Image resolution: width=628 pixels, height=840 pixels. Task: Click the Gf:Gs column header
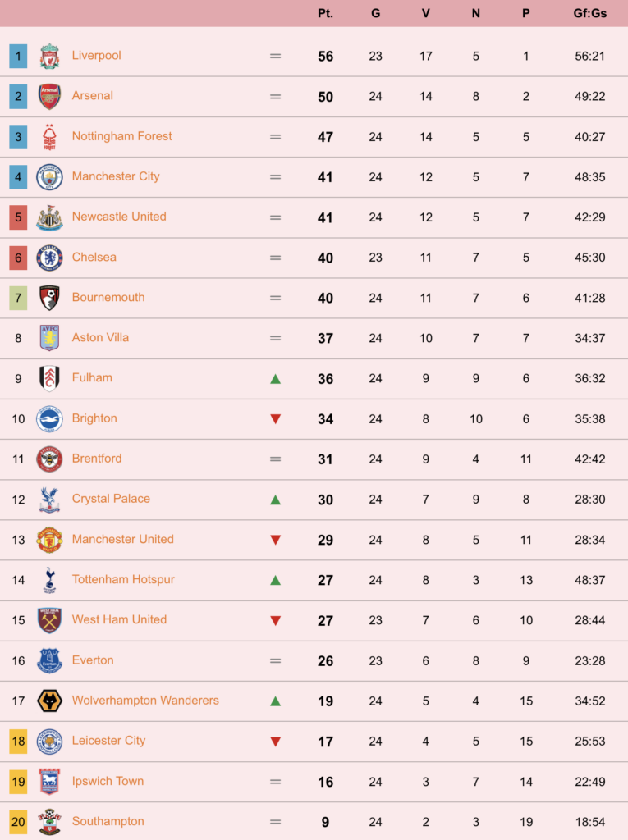coord(590,13)
